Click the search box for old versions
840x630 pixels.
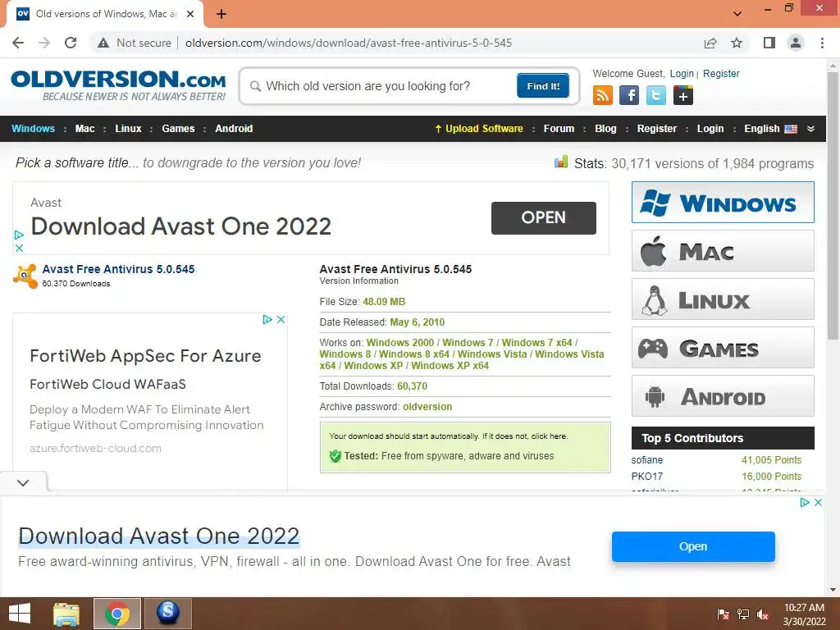(x=381, y=86)
